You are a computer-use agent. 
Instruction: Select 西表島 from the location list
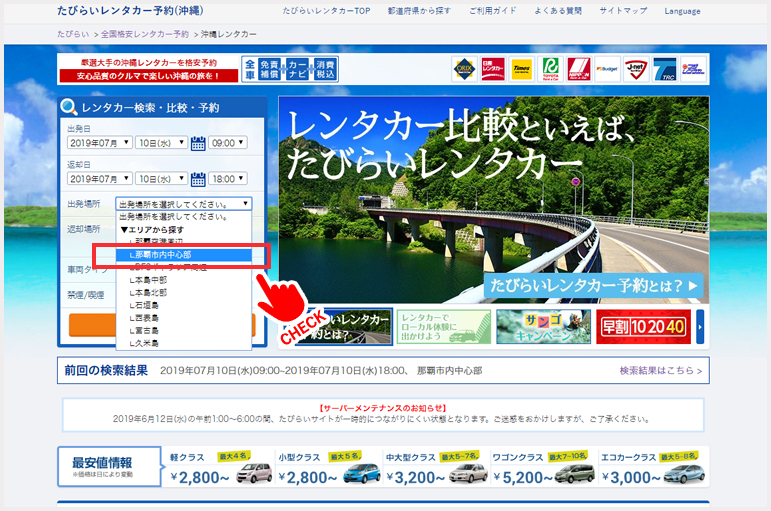(184, 318)
